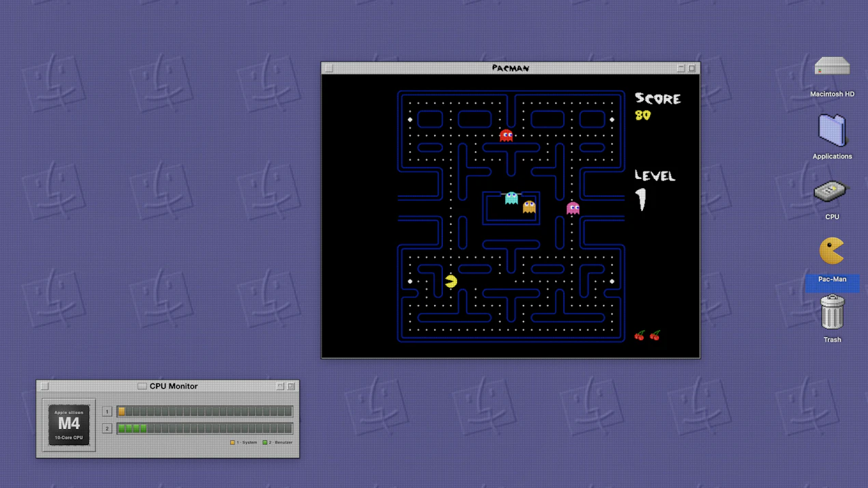Click the orange System legend swatch
This screenshot has width=868, height=488.
(x=232, y=442)
